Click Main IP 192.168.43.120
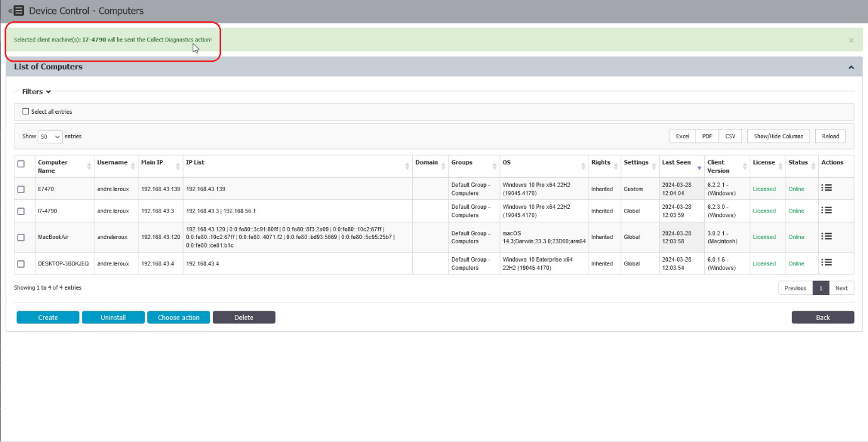Image resolution: width=868 pixels, height=442 pixels. click(161, 237)
